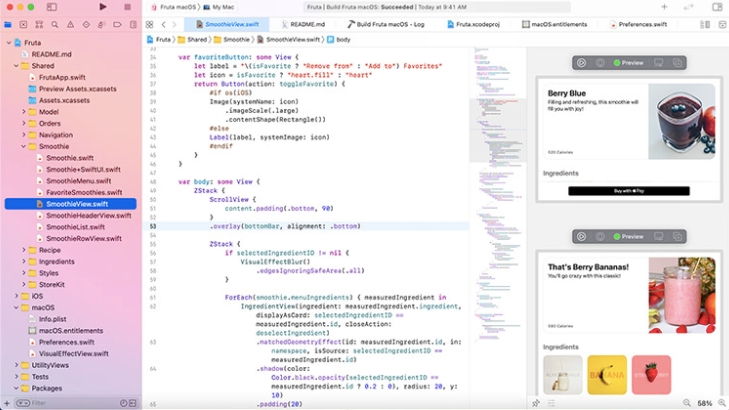The height and width of the screenshot is (410, 729).
Task: Click the Berry Blue smoothie image
Action: pyautogui.click(x=682, y=121)
